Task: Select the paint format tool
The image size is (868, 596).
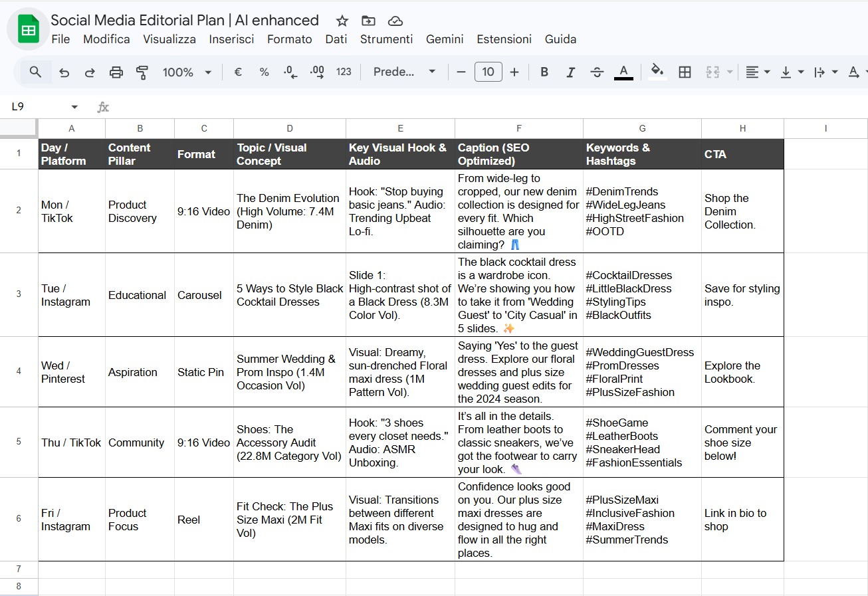Action: [142, 72]
